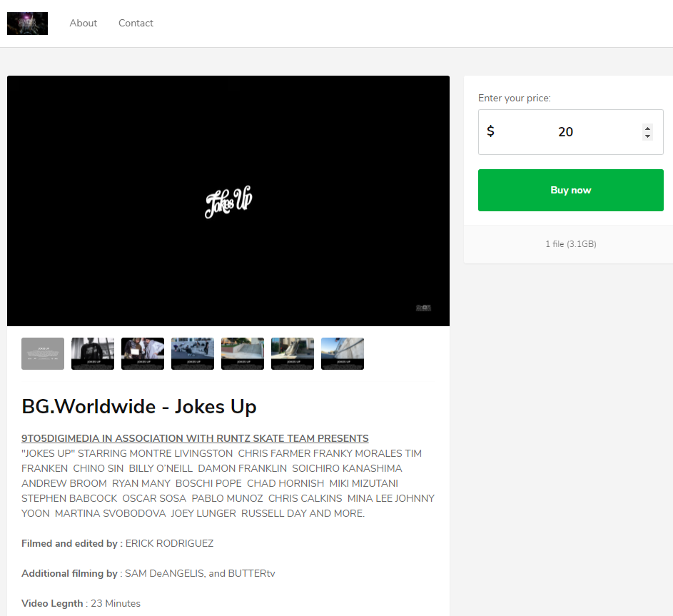Click the store logo in the header
This screenshot has width=673, height=616.
[27, 24]
